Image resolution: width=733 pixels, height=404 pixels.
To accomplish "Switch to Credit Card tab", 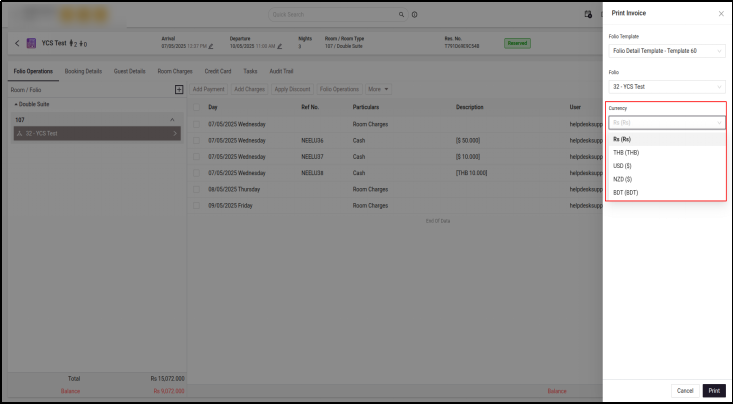I will (x=218, y=72).
